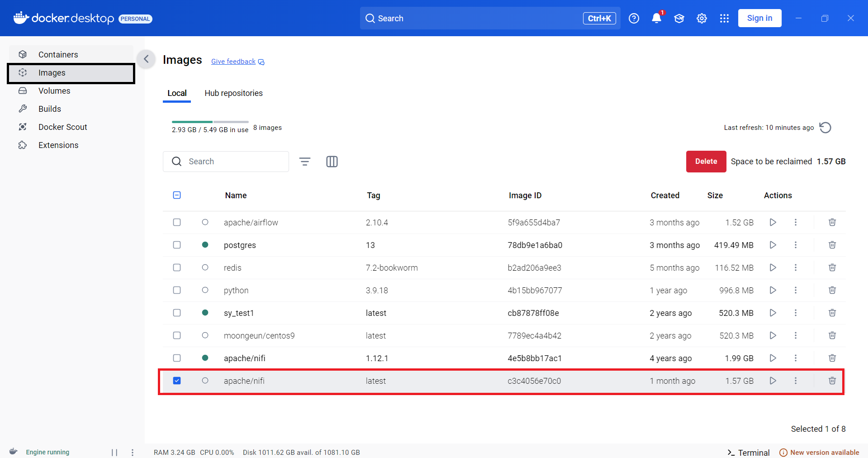The height and width of the screenshot is (458, 868).
Task: Open the engine options menu in the status bar
Action: point(133,452)
